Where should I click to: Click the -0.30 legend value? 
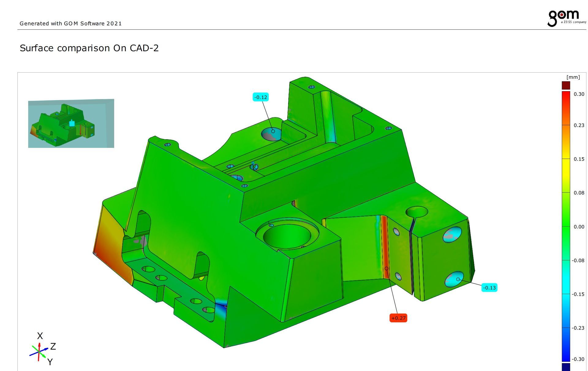pos(578,359)
